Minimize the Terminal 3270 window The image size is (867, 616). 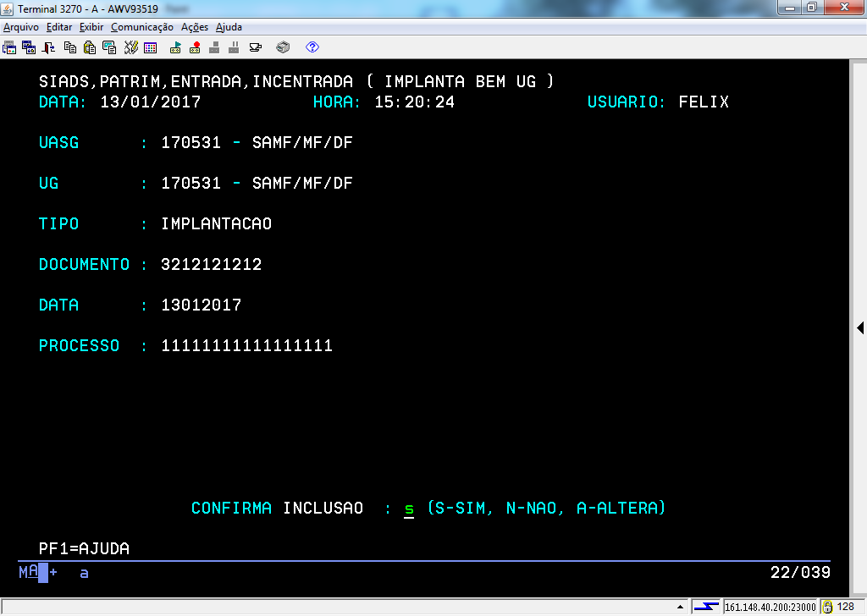pos(790,8)
